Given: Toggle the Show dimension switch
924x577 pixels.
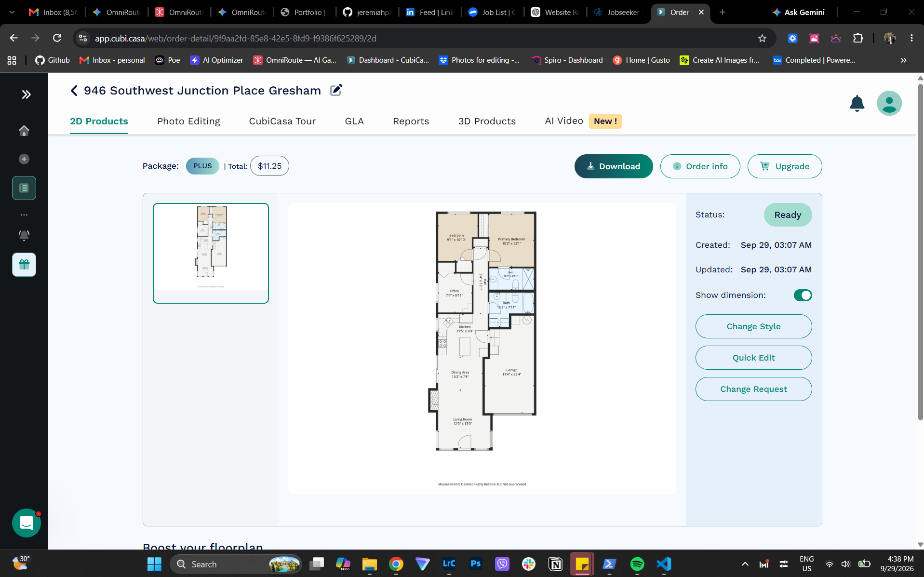Looking at the screenshot, I should tap(803, 295).
